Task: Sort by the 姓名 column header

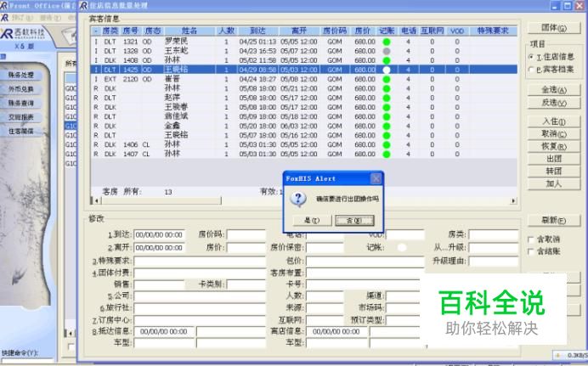Action: pos(189,31)
